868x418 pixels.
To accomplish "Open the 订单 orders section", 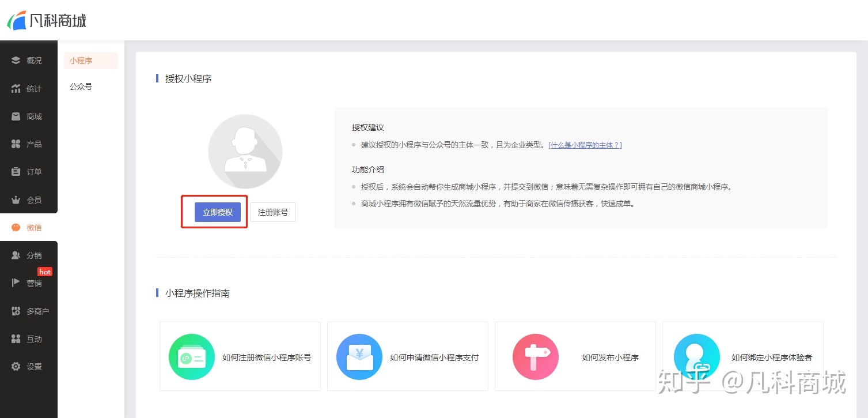I will 29,171.
